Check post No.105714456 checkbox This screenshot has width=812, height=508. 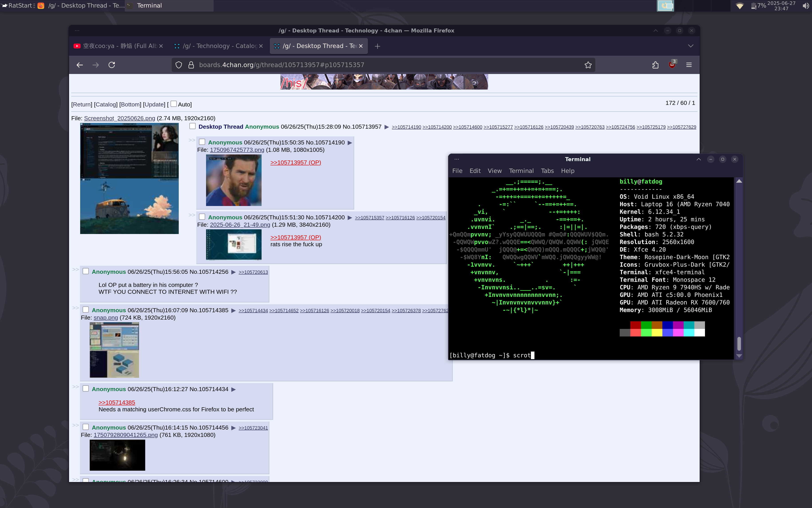[86, 427]
